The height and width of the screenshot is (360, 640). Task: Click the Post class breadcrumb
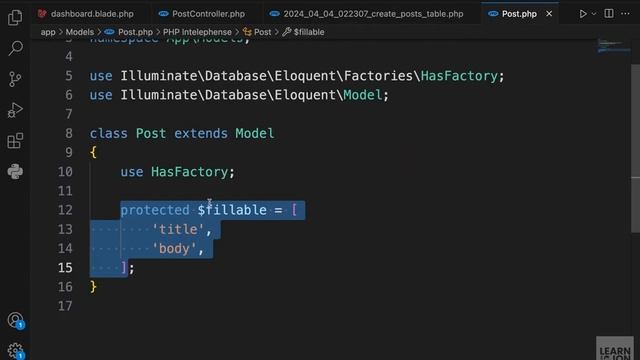click(x=262, y=32)
